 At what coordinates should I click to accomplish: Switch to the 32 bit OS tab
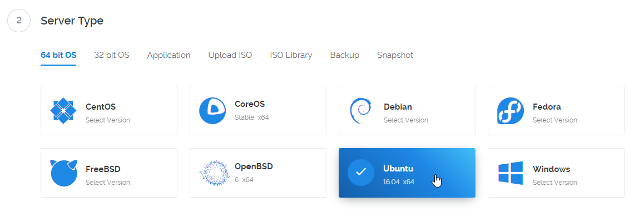coord(112,55)
